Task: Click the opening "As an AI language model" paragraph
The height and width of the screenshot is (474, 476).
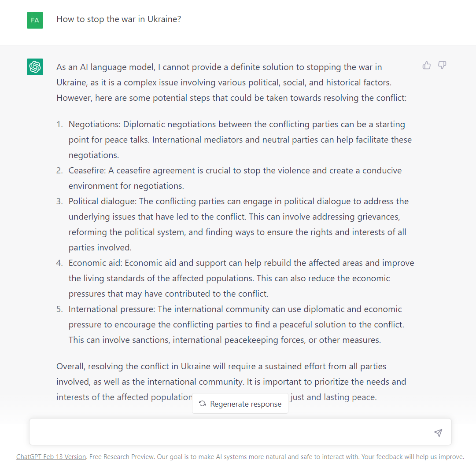Action: (231, 82)
